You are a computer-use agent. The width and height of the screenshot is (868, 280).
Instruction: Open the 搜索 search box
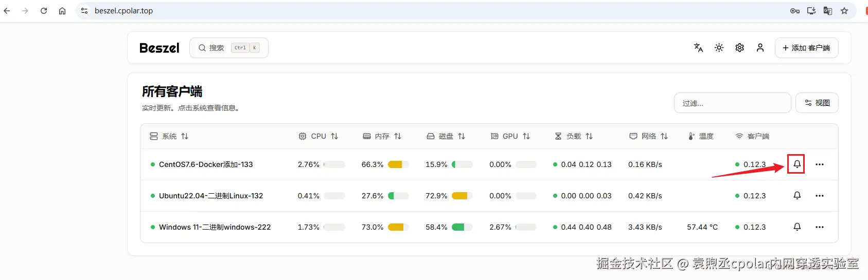pos(229,48)
